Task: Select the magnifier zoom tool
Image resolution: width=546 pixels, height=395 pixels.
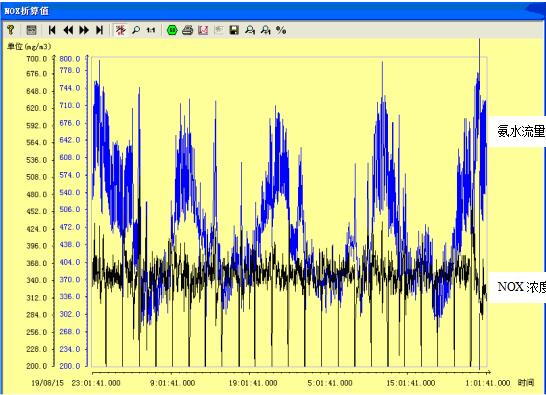Action: click(x=136, y=30)
